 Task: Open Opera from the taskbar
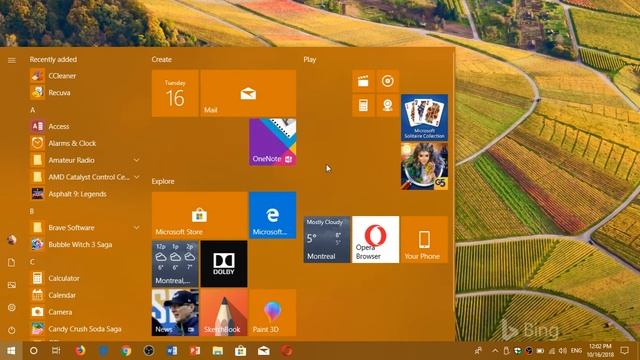click(x=287, y=351)
